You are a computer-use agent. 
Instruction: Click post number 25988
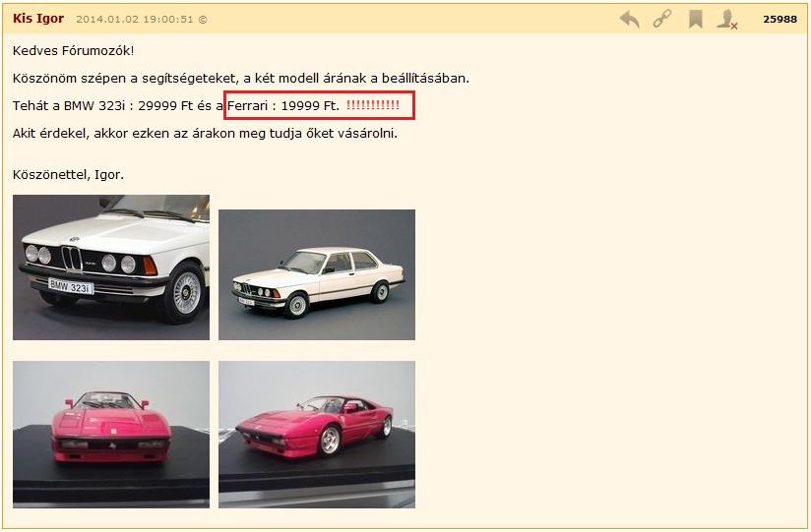[x=779, y=20]
